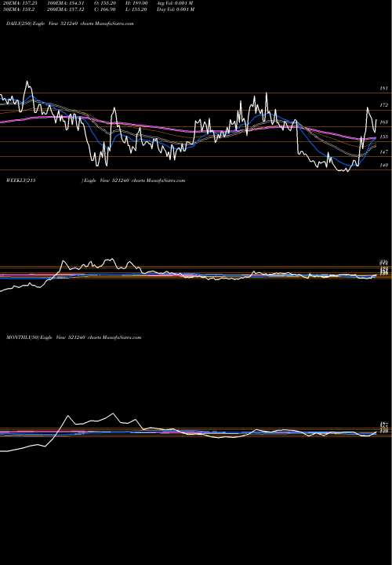Click the DAILY chart title label
The width and height of the screenshot is (392, 565).
point(70,24)
